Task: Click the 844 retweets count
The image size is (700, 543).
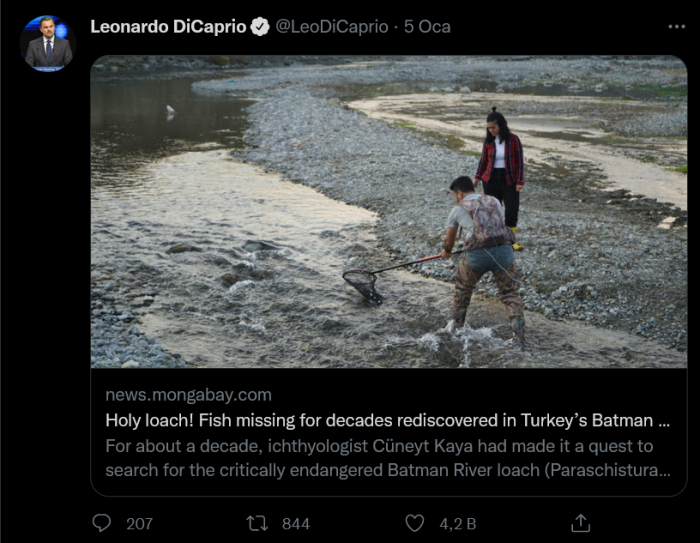Action: pyautogui.click(x=296, y=523)
